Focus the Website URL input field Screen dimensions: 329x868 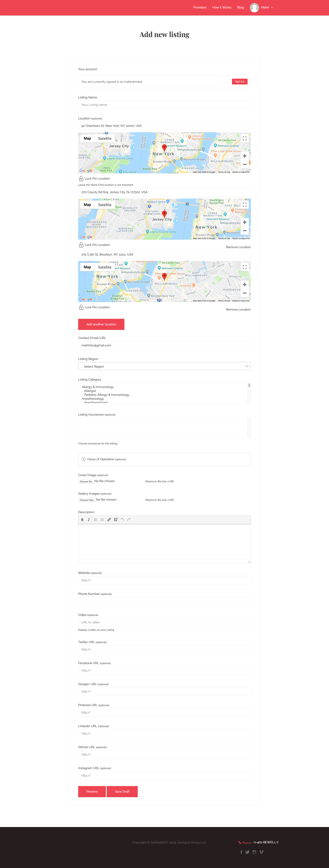pyautogui.click(x=164, y=580)
